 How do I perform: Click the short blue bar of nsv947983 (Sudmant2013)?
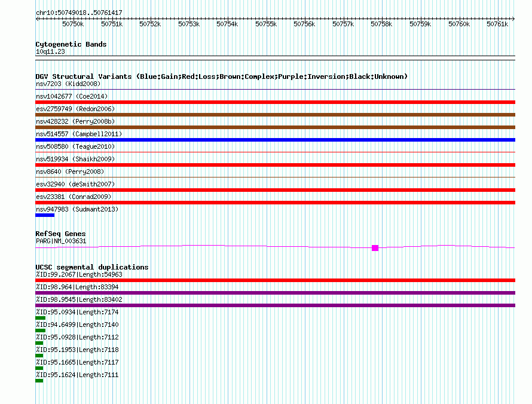pos(45,215)
